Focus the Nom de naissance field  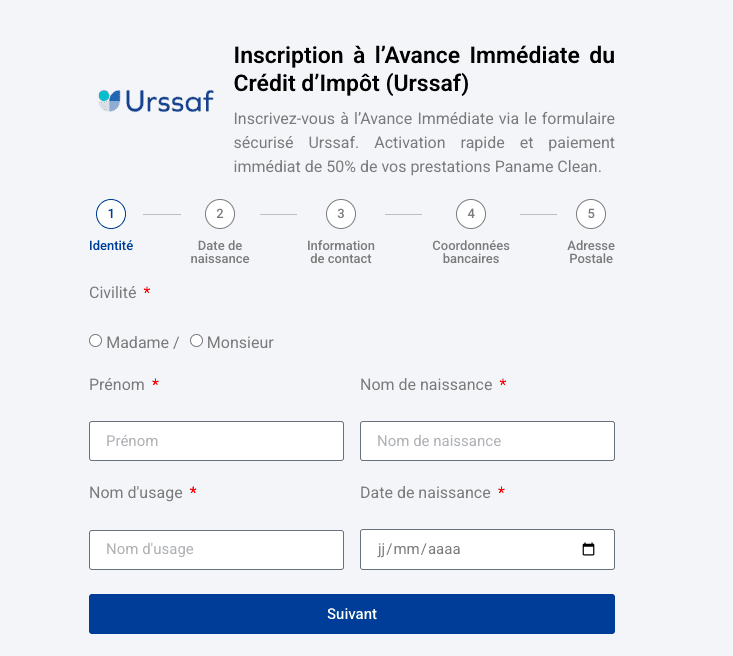(x=487, y=441)
